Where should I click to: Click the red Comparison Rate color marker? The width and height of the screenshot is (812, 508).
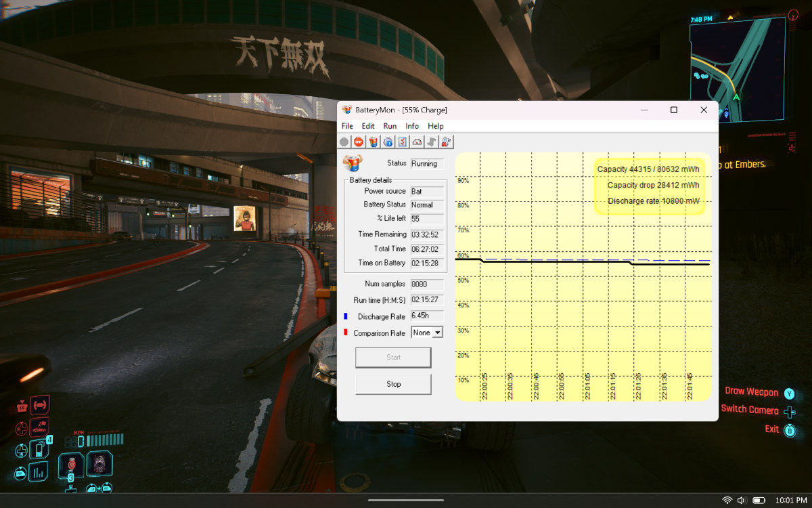346,333
